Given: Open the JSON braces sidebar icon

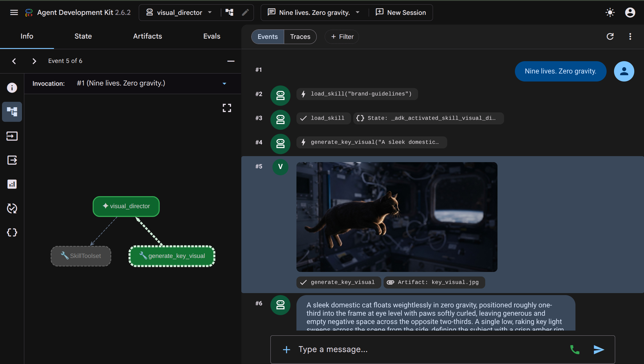Looking at the screenshot, I should coord(12,232).
